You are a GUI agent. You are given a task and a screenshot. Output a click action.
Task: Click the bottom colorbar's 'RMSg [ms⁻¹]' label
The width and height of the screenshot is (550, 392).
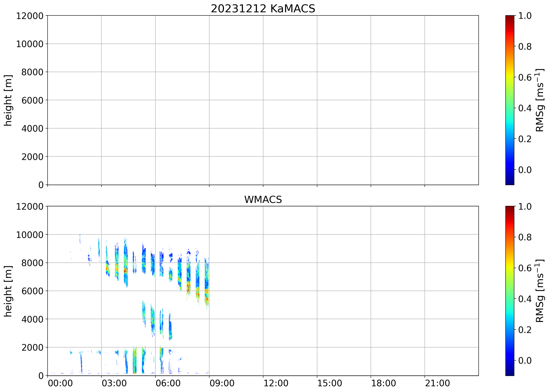pos(540,291)
